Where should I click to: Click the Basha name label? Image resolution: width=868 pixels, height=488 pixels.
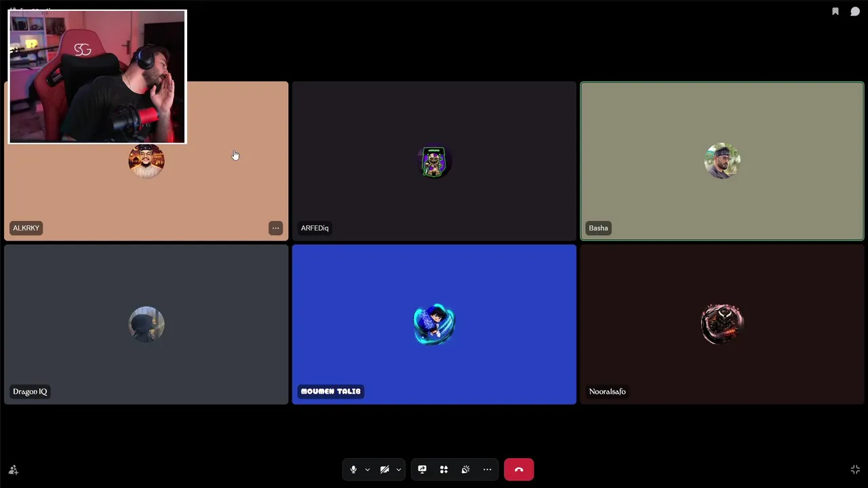pos(598,228)
